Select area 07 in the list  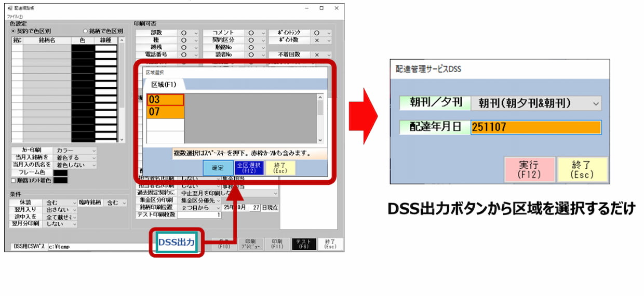[165, 112]
